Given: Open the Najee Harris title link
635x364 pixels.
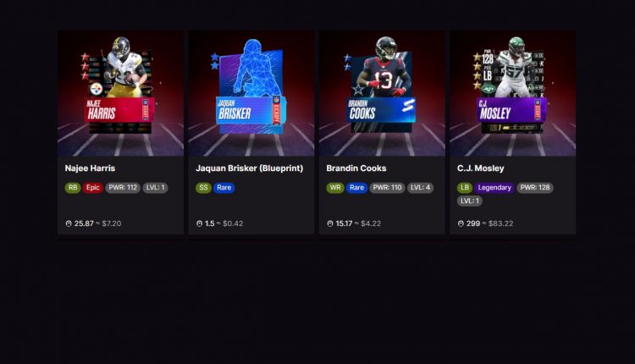Looking at the screenshot, I should 90,168.
